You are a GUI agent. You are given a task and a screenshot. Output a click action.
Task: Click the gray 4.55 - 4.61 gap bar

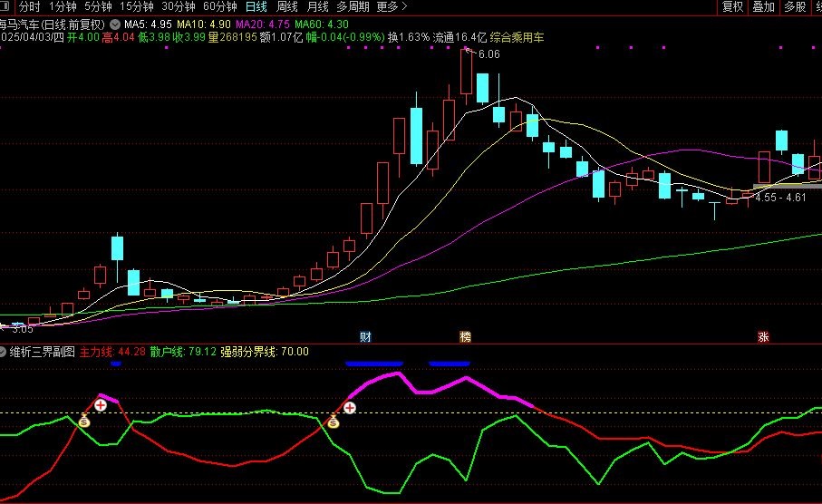tap(788, 186)
